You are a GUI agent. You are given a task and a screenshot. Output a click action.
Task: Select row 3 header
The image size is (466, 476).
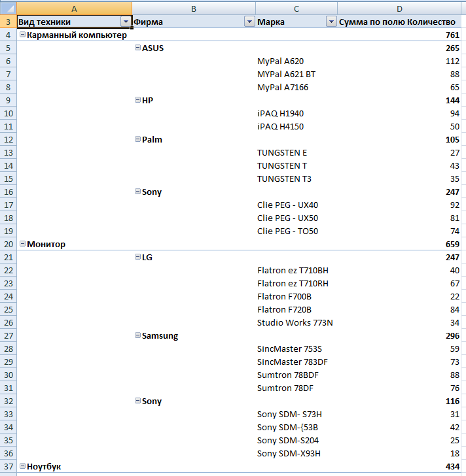(x=9, y=22)
